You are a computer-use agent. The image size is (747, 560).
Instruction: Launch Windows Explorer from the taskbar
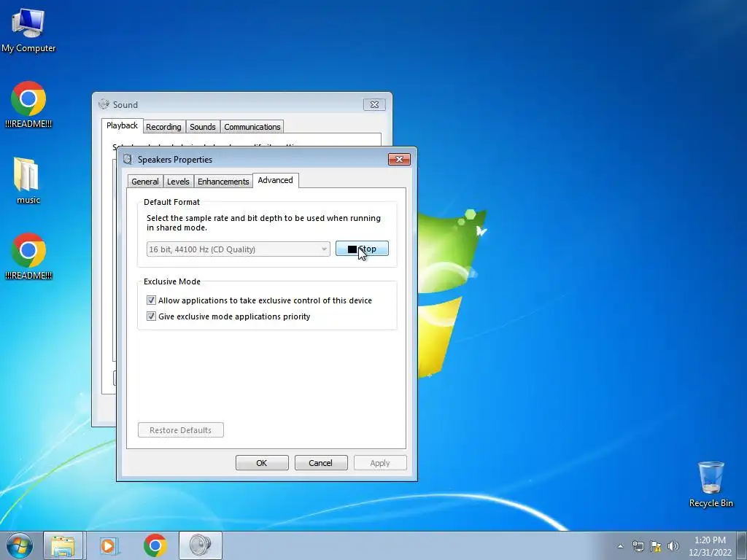[63, 545]
